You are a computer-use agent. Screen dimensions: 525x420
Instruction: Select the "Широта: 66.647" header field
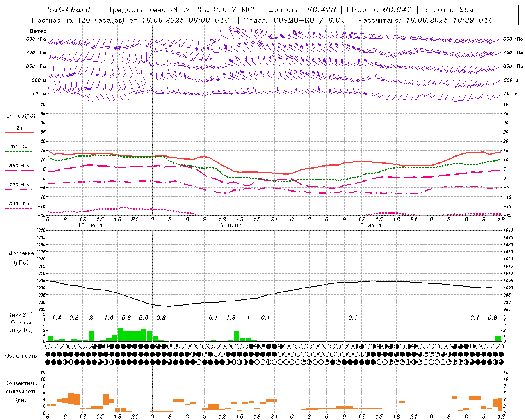click(379, 10)
